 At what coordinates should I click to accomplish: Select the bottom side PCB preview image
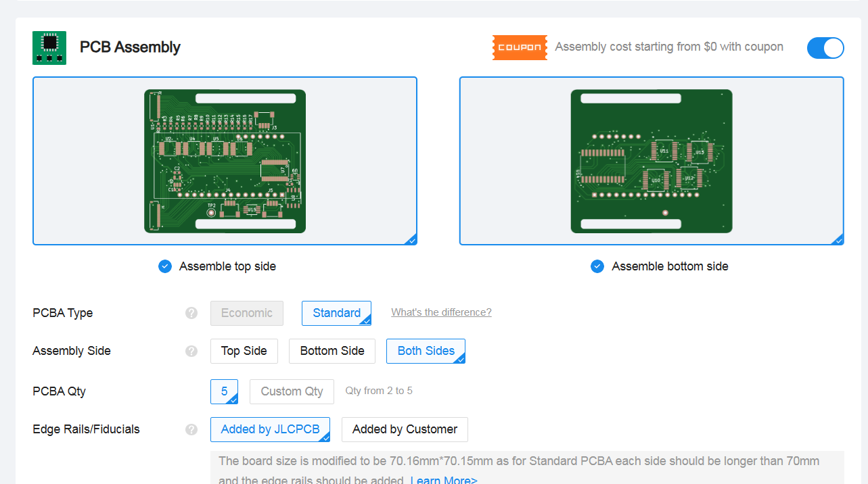tap(651, 161)
